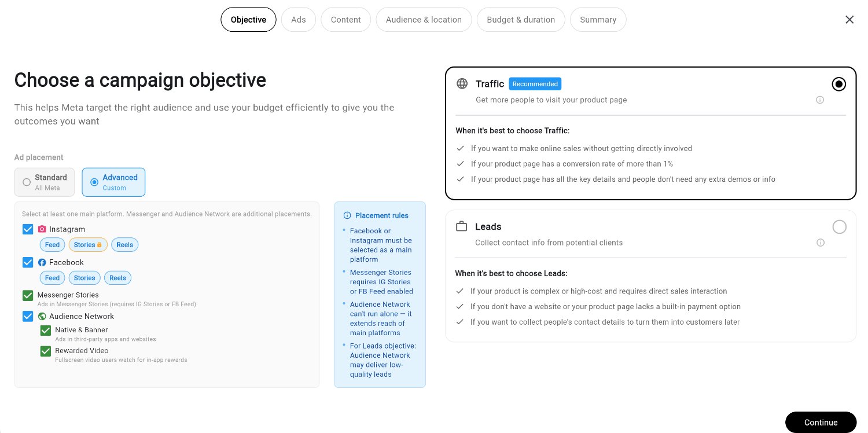Click the 'Choose a campaign objective' heading
The image size is (868, 433).
[140, 80]
